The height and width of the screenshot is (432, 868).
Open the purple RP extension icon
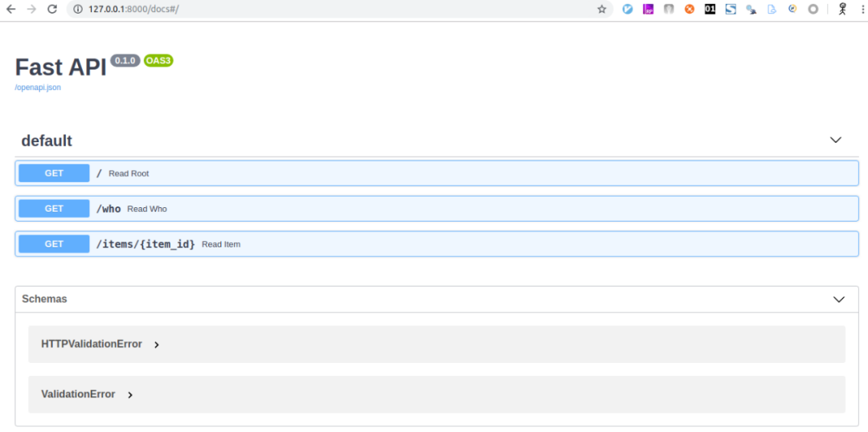click(648, 10)
